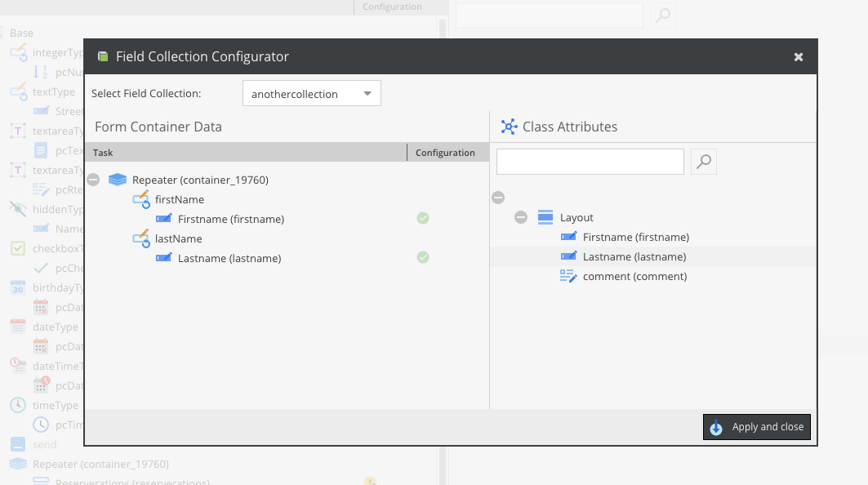Click the input field icon beside Firstname (firstname)
Viewport: 868px width, 485px height.
pos(163,218)
